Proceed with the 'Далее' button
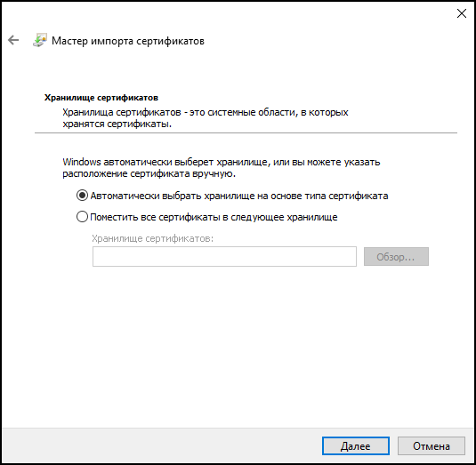Image resolution: width=476 pixels, height=465 pixels. pyautogui.click(x=356, y=446)
